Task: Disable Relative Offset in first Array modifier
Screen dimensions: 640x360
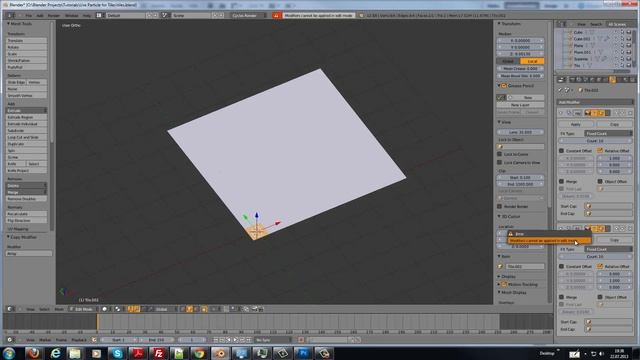Action: point(600,151)
